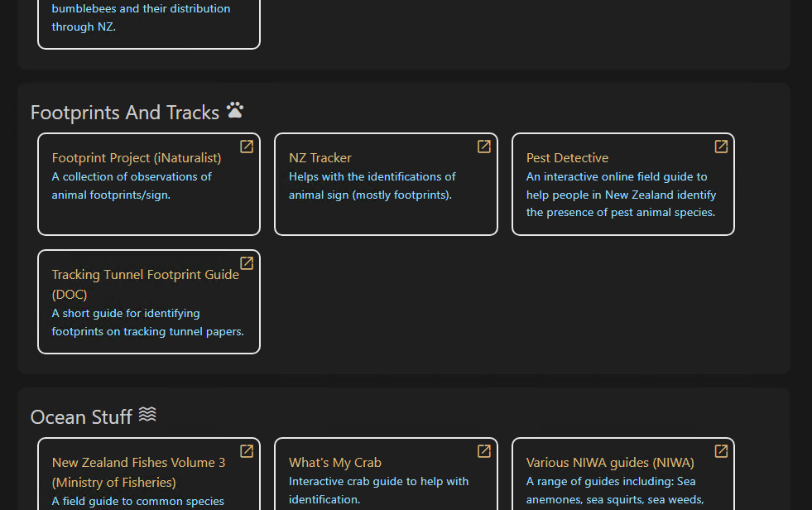Open New Zealand Fishes Volume 3 title link
The width and height of the screenshot is (812, 510).
pos(138,472)
